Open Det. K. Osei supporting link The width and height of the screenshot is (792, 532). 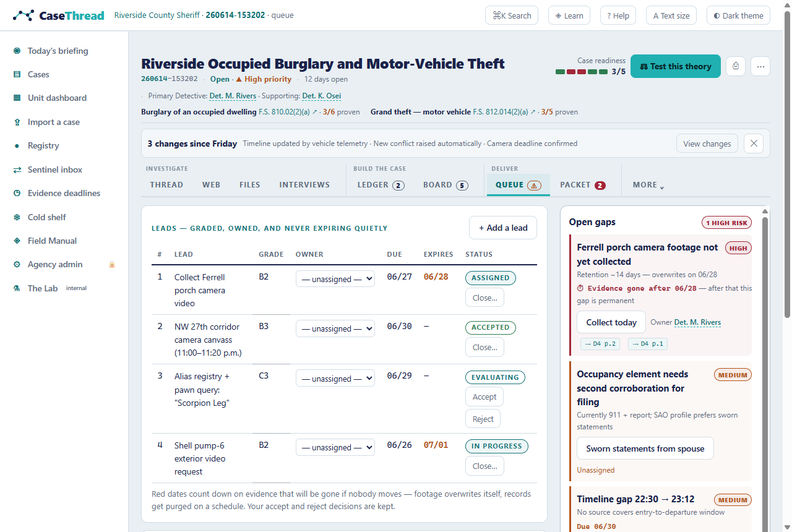[322, 96]
